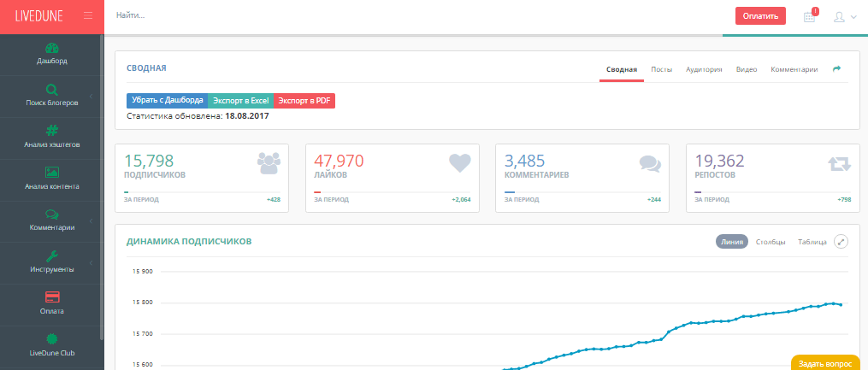Open the user profile dropdown
Viewport: 868px width, 370px height.
pos(843,16)
